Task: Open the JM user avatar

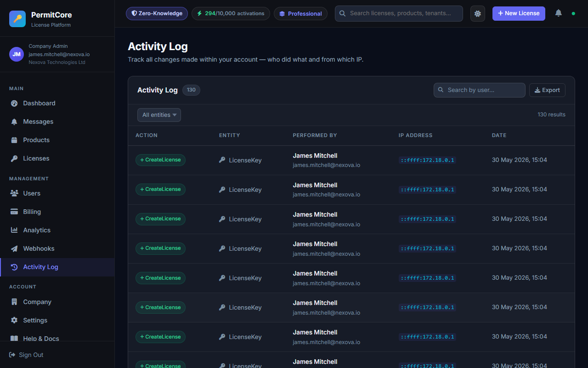Action: (x=17, y=54)
